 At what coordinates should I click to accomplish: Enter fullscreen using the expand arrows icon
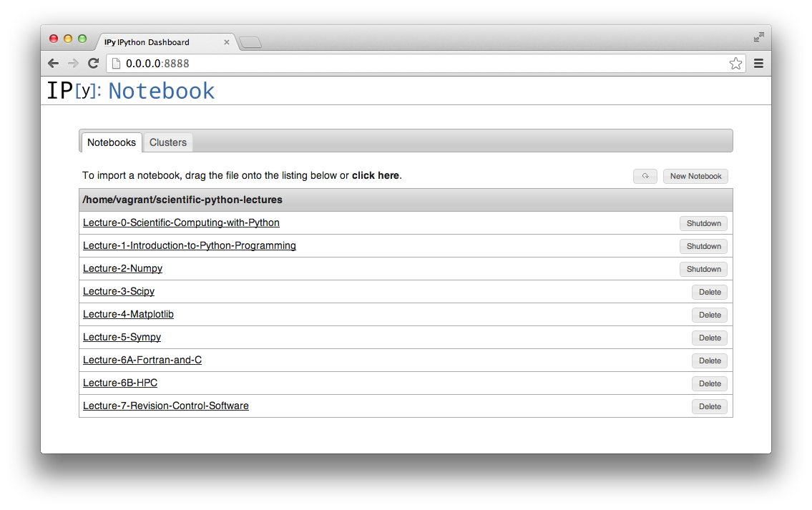coord(759,37)
